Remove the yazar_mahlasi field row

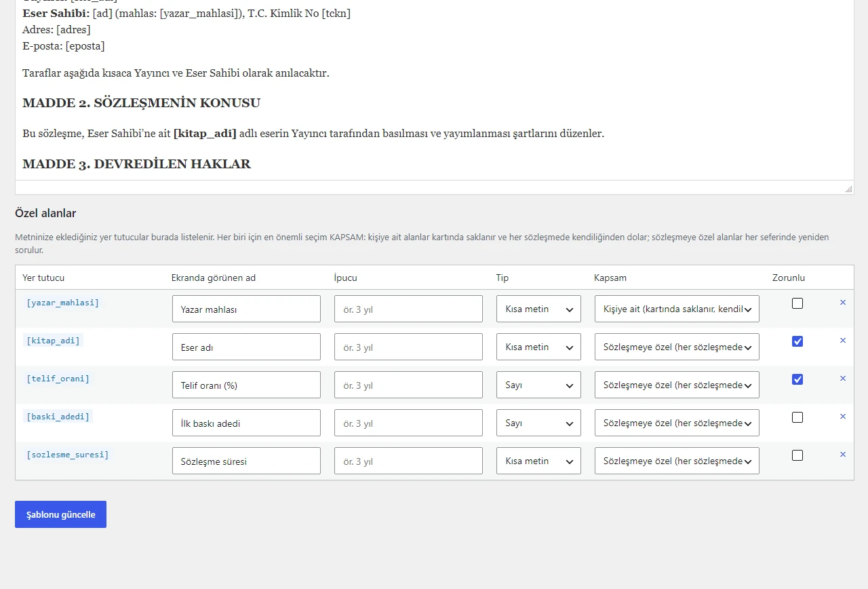(x=843, y=303)
